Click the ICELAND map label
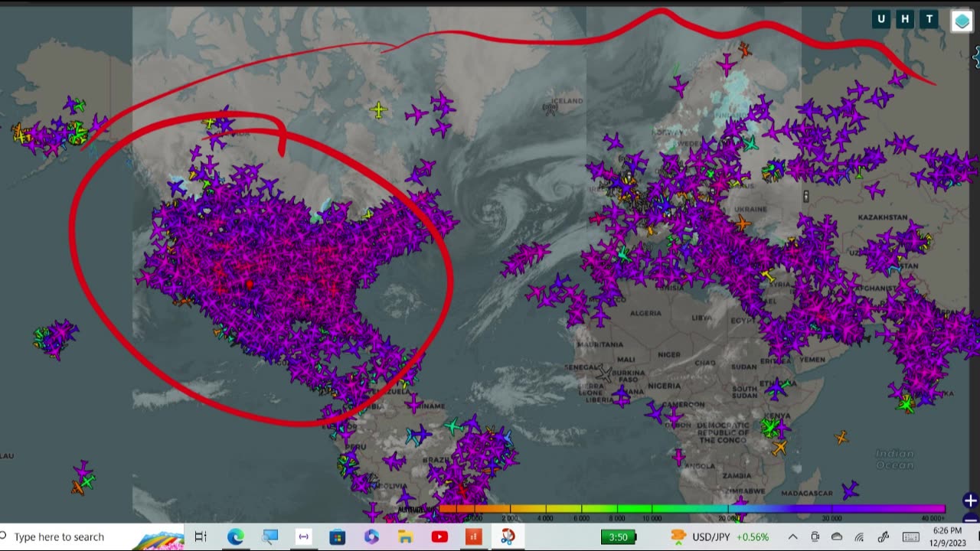 [x=567, y=101]
